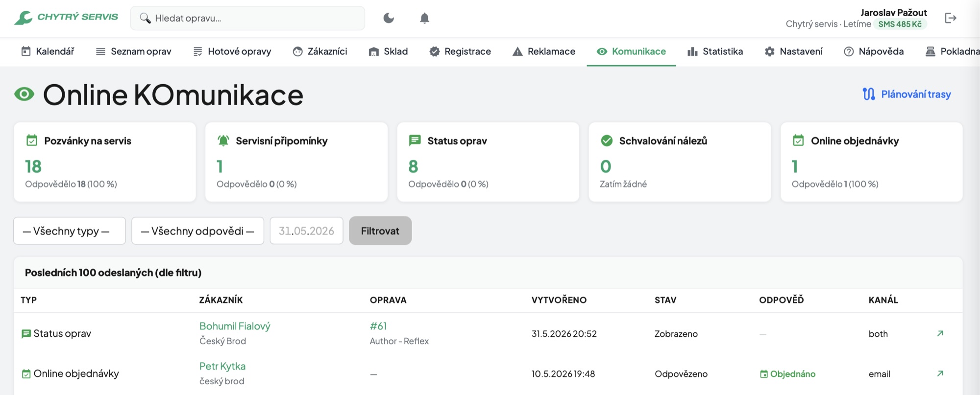Screen dimensions: 980x395
Task: Open repair #61 link
Action: [378, 326]
